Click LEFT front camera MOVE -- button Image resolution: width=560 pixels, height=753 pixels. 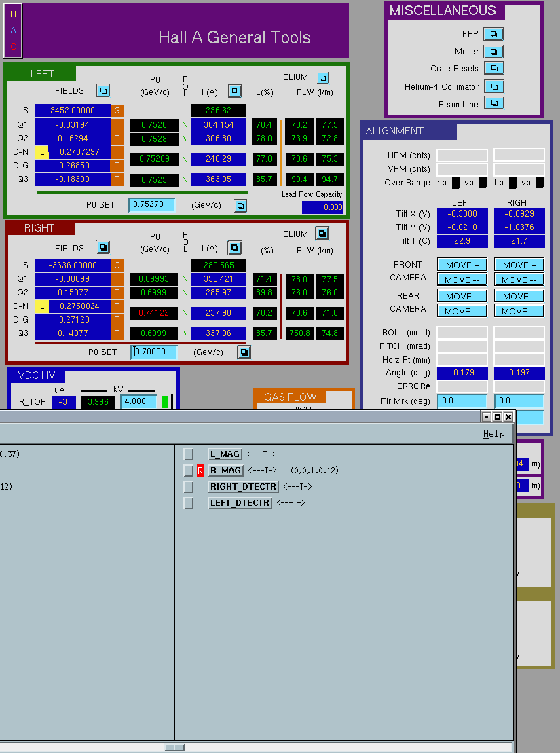tap(462, 280)
